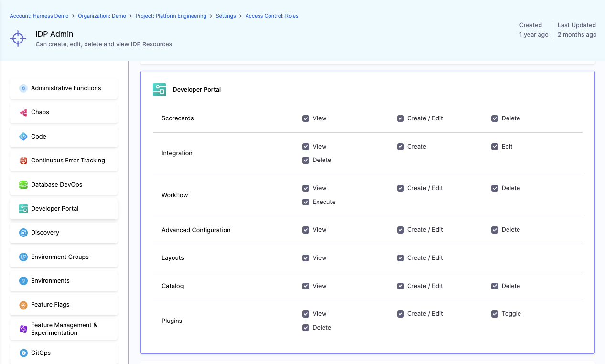Uncheck Advanced Configuration Delete checkbox
This screenshot has height=364, width=605.
tap(495, 230)
